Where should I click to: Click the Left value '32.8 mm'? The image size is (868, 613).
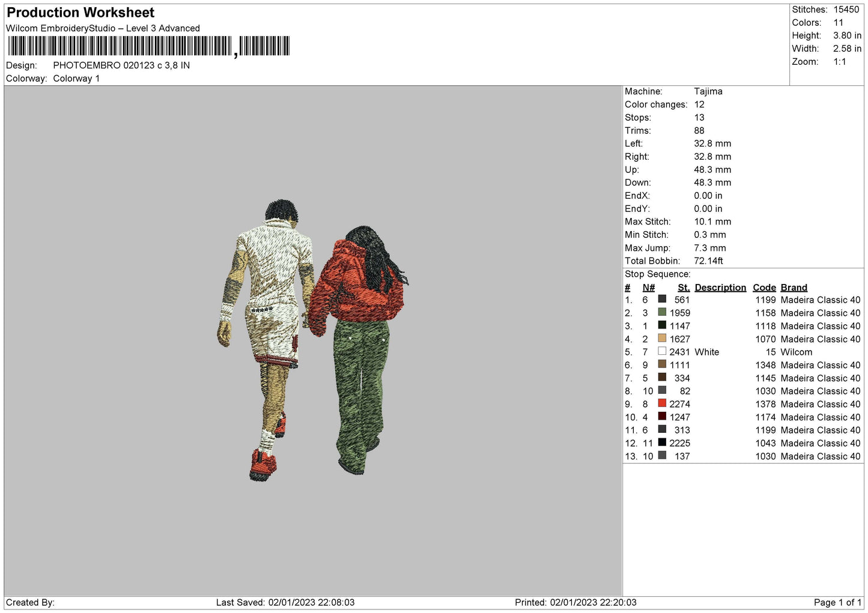click(712, 143)
